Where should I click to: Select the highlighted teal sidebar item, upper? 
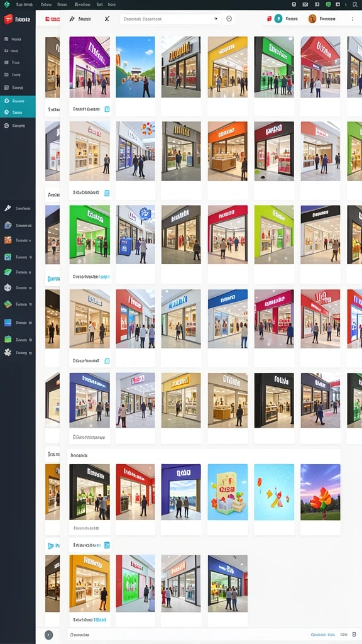tap(18, 101)
